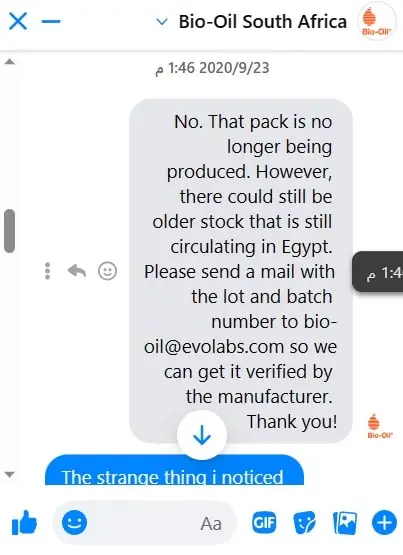Focus the Aa message input field

tap(144, 523)
